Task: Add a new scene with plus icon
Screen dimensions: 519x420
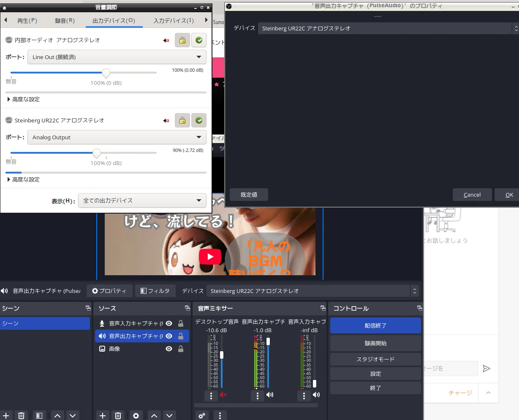Action: (x=6, y=416)
